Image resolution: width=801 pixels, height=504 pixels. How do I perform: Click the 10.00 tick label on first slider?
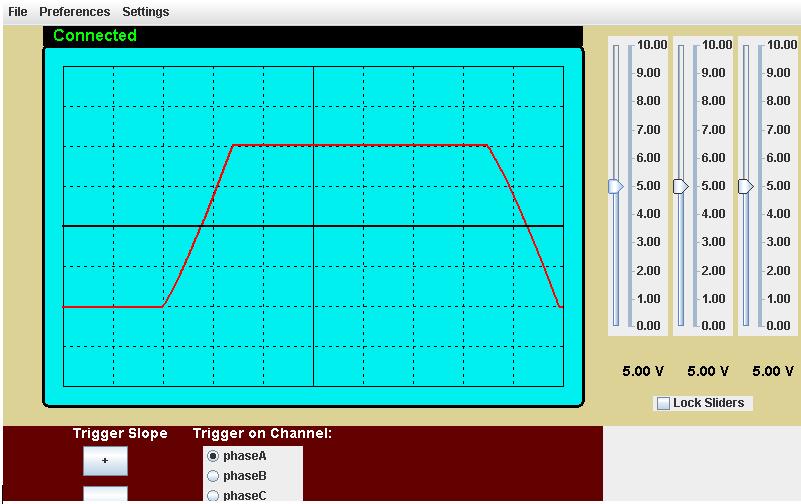click(x=652, y=45)
